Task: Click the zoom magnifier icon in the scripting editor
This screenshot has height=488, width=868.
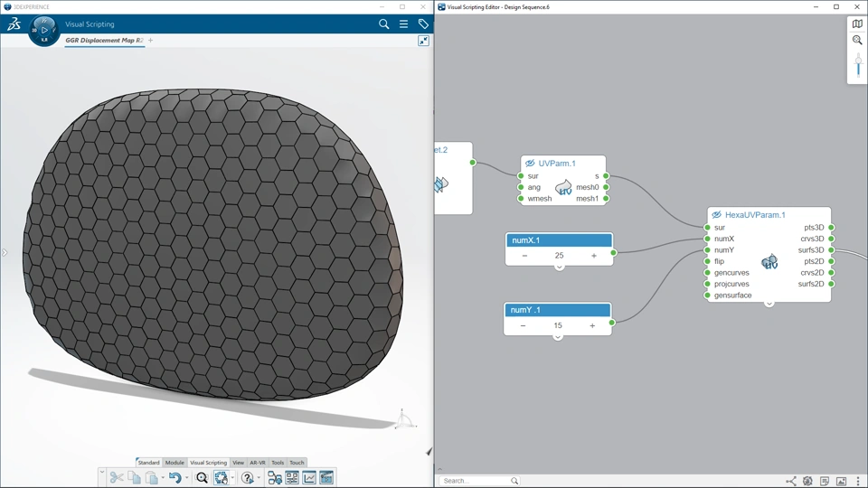Action: click(857, 41)
